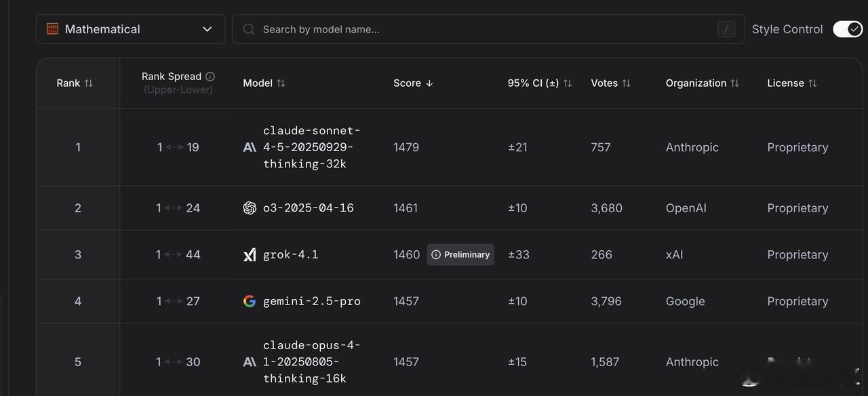Image resolution: width=868 pixels, height=396 pixels.
Task: Click the Search by model name field
Action: point(481,29)
